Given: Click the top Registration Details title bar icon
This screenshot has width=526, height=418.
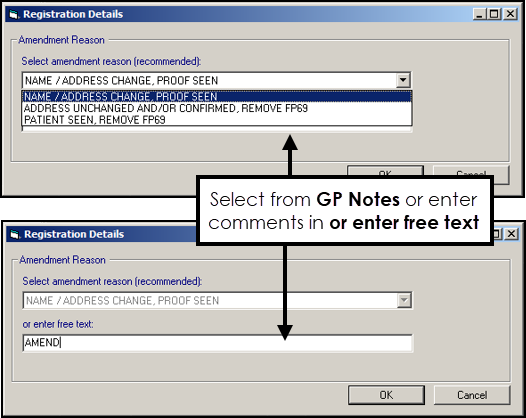Looking at the screenshot, I should [14, 14].
